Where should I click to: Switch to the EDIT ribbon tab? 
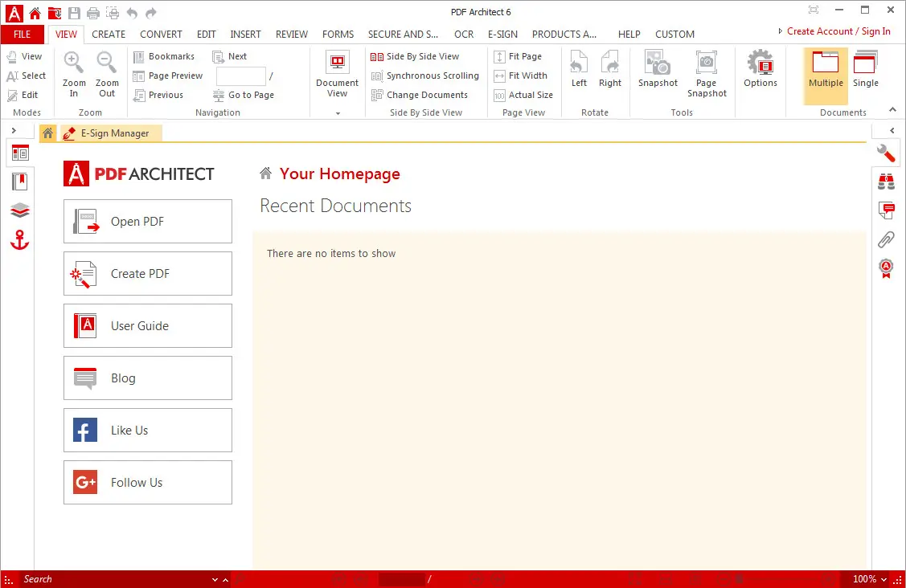point(207,34)
